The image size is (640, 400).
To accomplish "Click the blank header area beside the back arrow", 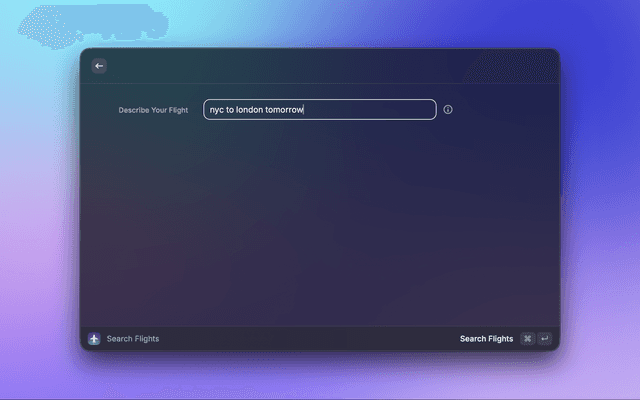I will [320, 66].
